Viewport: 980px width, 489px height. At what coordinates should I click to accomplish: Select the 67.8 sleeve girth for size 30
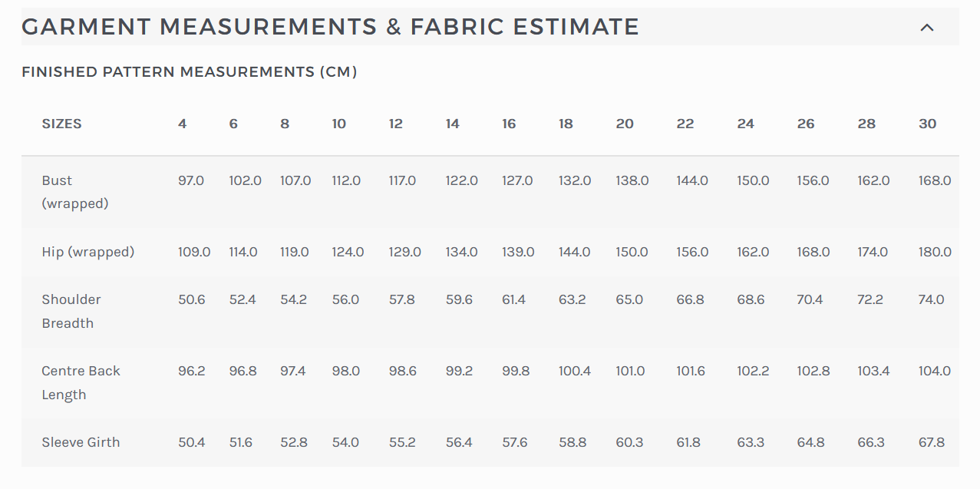[x=932, y=442]
